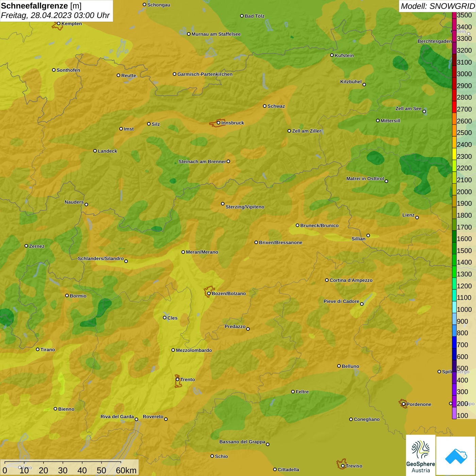
Task: Click the Feltre location dot
Action: pyautogui.click(x=293, y=392)
